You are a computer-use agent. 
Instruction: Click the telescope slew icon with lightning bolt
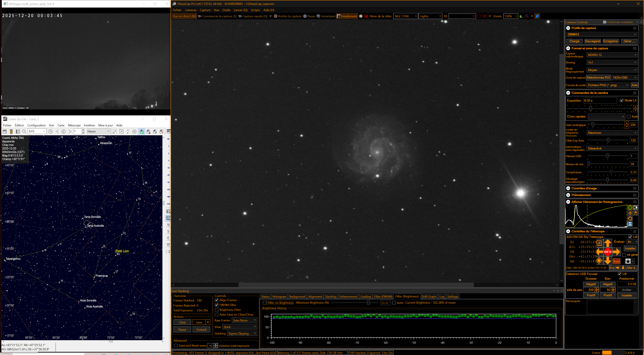coord(155,131)
